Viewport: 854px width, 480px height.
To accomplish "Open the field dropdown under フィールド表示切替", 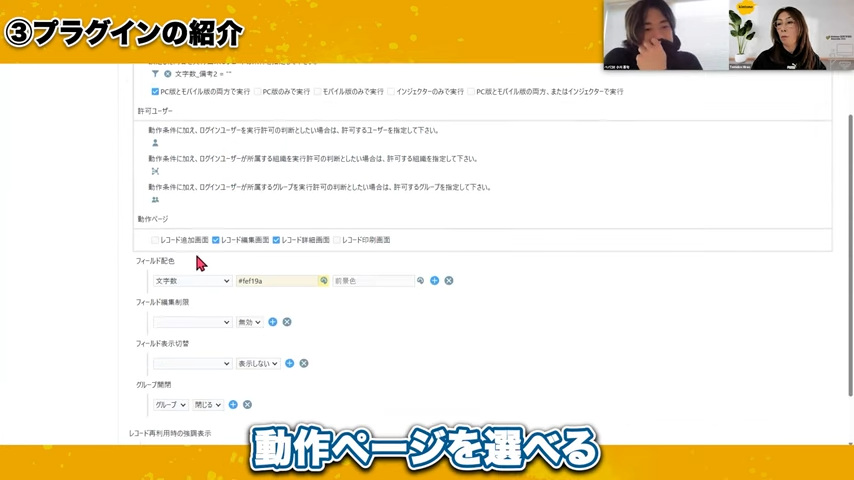I will click(x=192, y=363).
